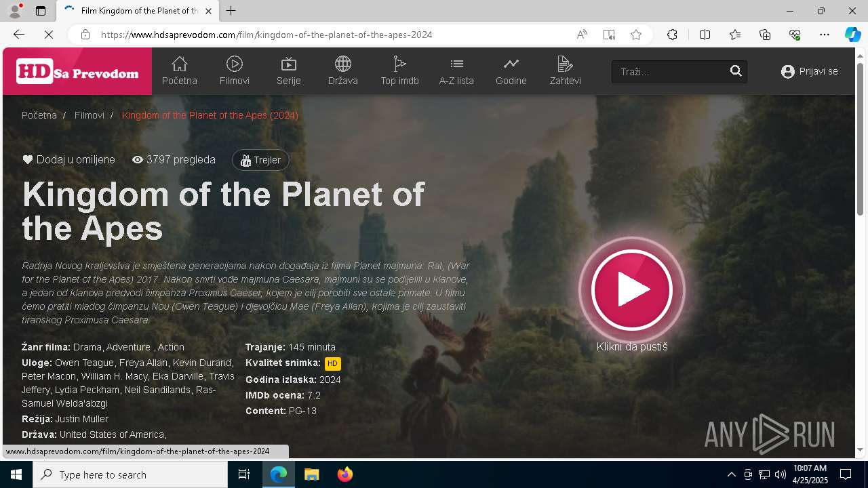Open Browser essentials heart icon
This screenshot has width=868, height=488.
coord(795,35)
